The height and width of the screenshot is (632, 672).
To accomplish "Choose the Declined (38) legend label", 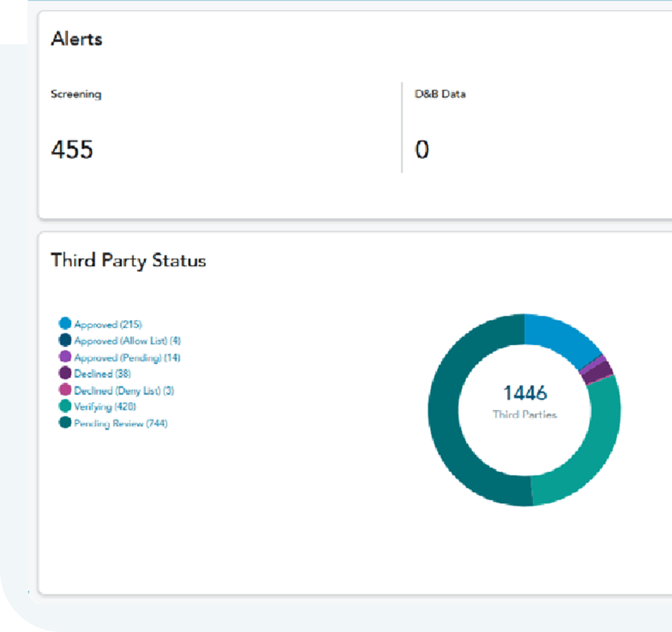I will [x=102, y=374].
